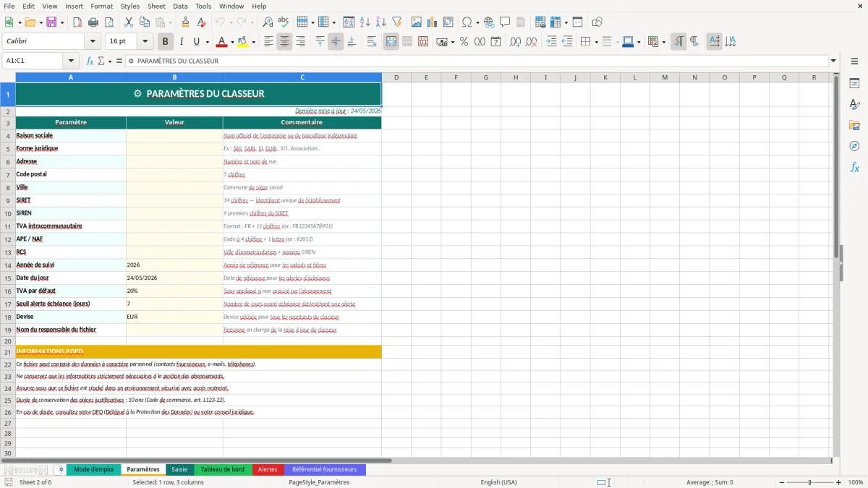Open the sidebar Gallery panel
The height and width of the screenshot is (488, 868).
point(854,125)
